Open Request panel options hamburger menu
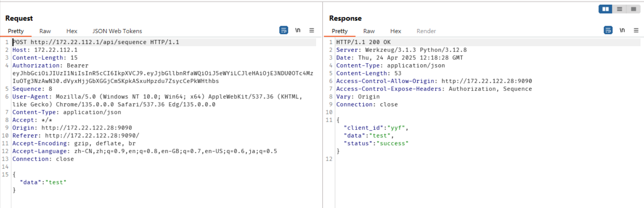Screen dimensions: 644x208 [312, 30]
